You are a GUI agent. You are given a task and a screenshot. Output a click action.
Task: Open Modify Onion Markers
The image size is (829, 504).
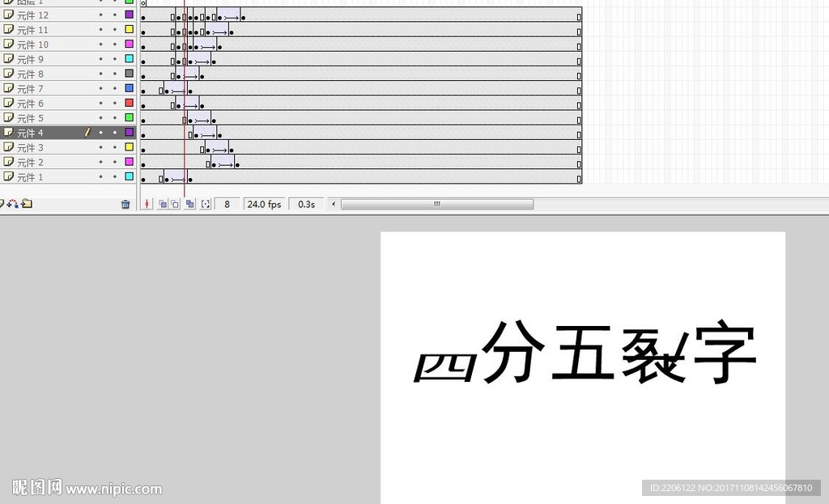click(206, 204)
